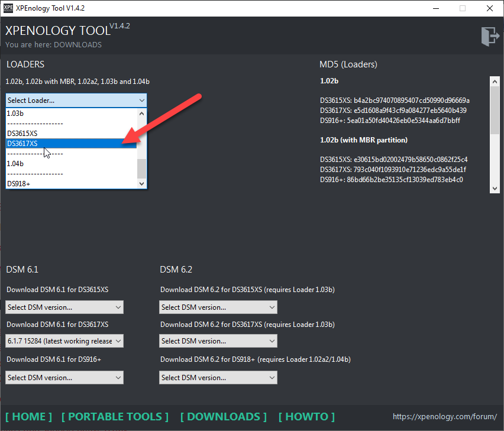
Task: Open the HOWTO page
Action: point(306,417)
